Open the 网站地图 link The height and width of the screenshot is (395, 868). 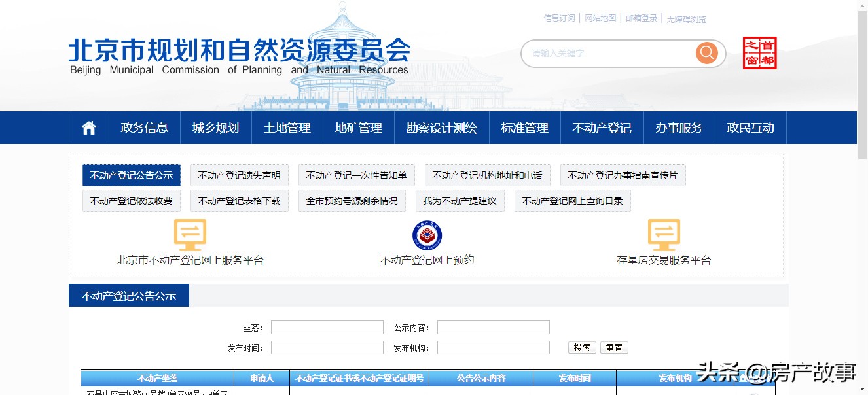(600, 17)
